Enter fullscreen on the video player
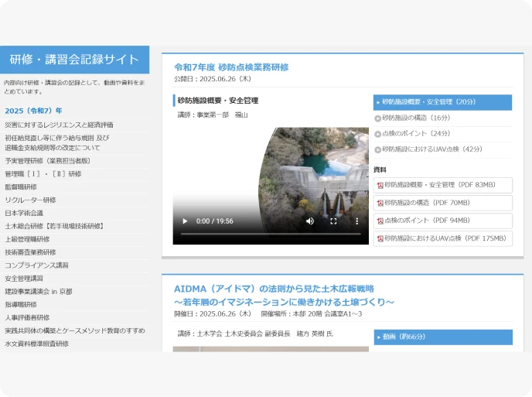This screenshot has width=532, height=397. tap(333, 221)
